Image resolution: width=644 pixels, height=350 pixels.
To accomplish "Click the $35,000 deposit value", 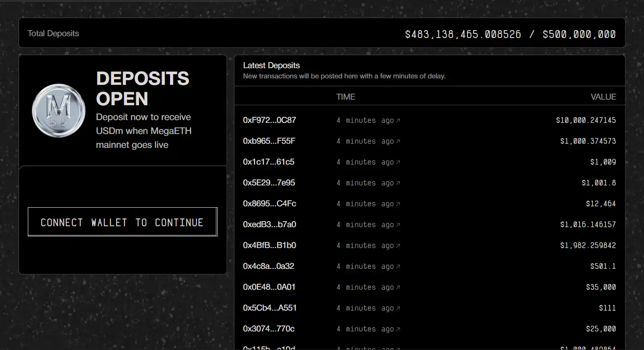I will point(601,287).
